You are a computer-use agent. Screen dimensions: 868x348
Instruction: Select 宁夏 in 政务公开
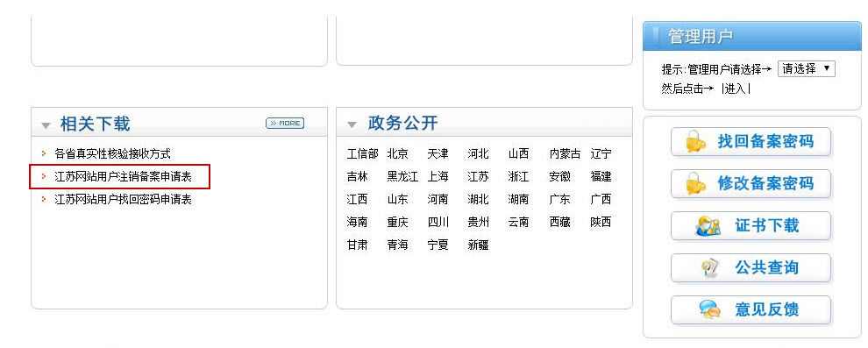[x=438, y=245]
